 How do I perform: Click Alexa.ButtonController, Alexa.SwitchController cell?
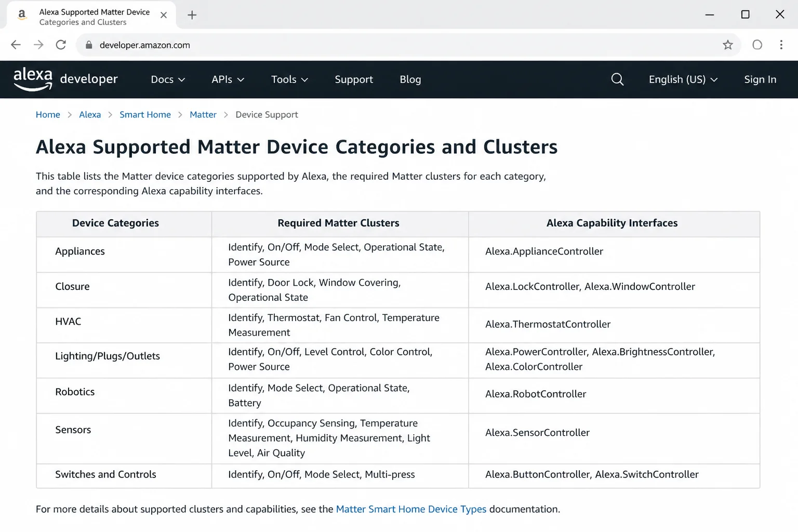tap(614, 475)
